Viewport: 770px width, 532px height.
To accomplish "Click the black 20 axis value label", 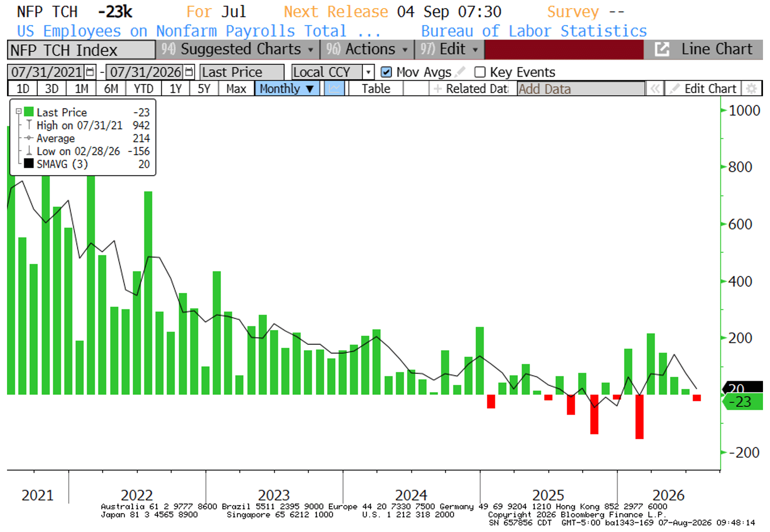I will coord(742,388).
